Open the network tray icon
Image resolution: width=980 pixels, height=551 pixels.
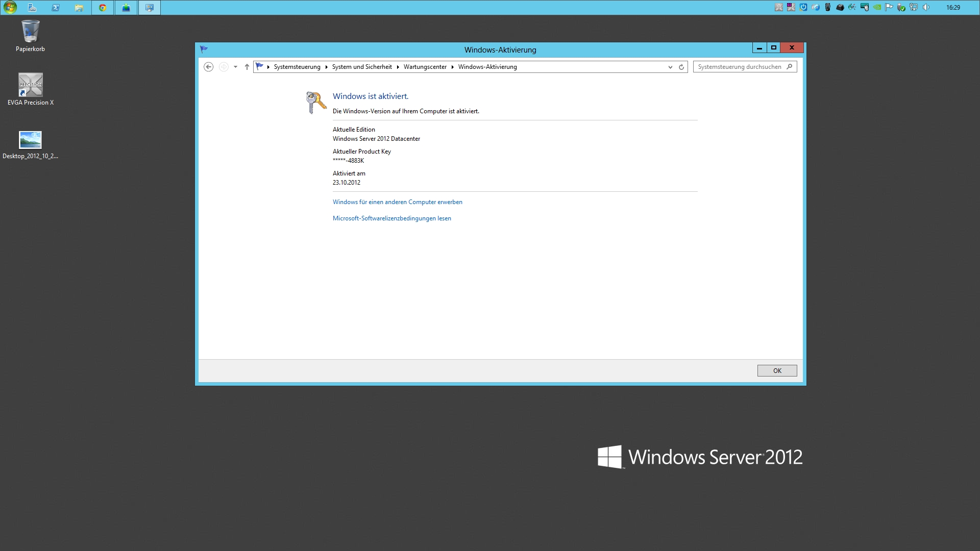tap(914, 7)
